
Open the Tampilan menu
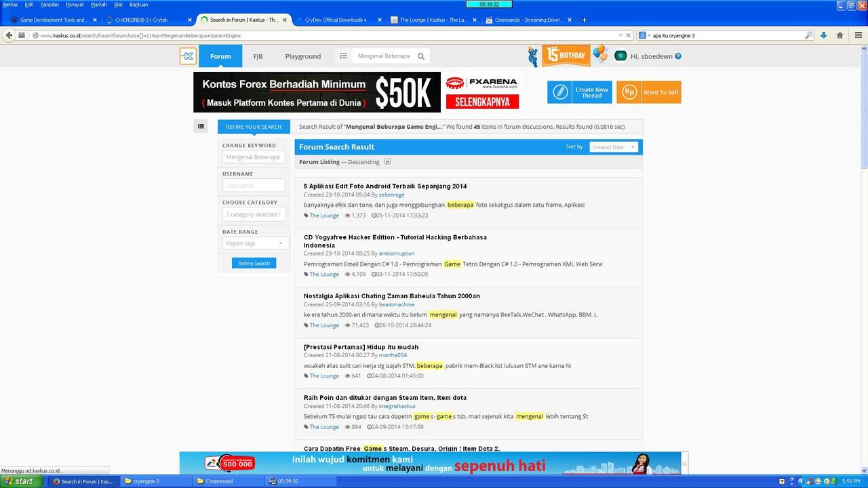pyautogui.click(x=50, y=5)
